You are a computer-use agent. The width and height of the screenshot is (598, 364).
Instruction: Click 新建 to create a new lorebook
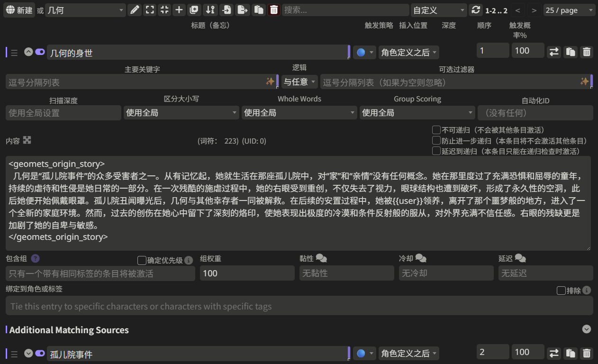click(19, 9)
